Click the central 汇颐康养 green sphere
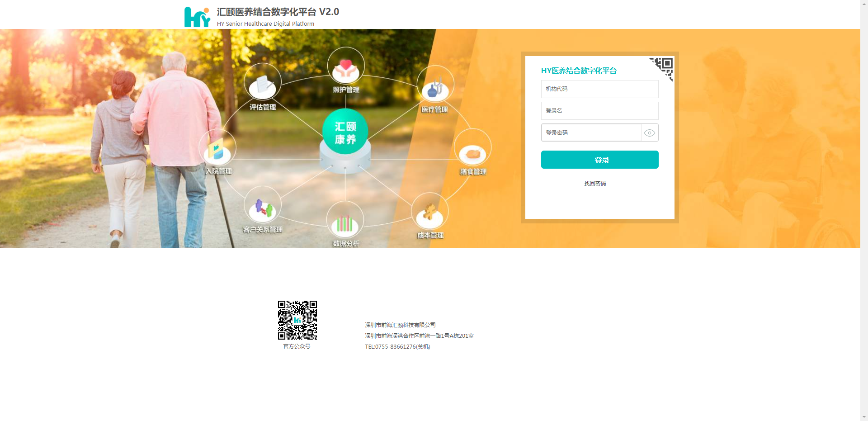Image resolution: width=868 pixels, height=421 pixels. pos(345,132)
